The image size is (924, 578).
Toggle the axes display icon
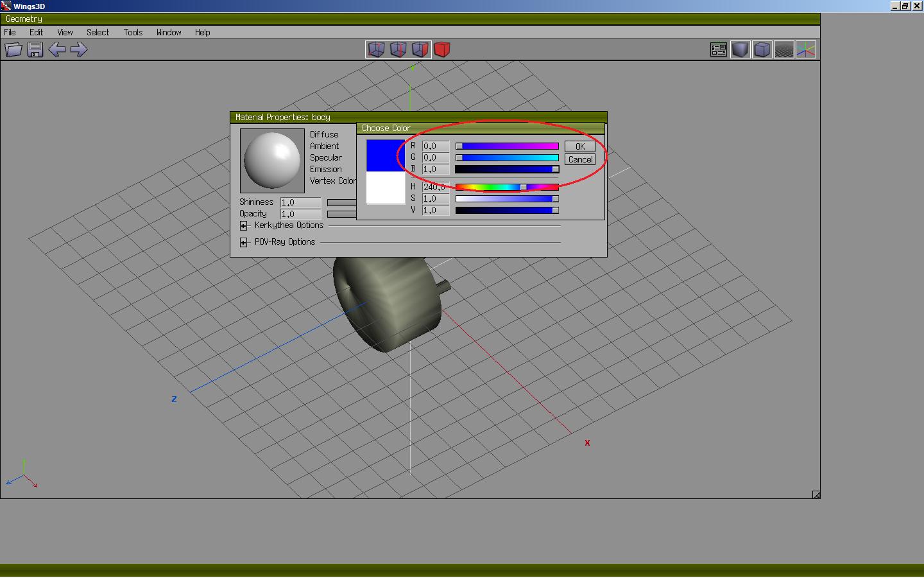tap(806, 49)
